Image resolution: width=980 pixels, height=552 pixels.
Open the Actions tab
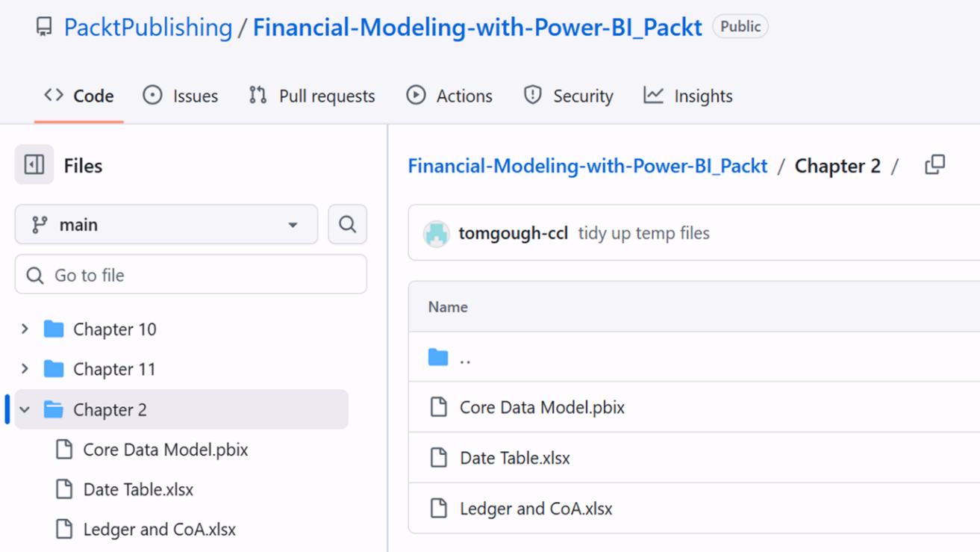[449, 96]
